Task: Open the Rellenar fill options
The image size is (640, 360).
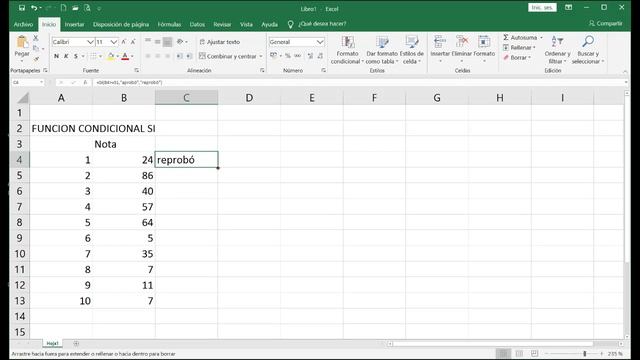Action: point(519,48)
